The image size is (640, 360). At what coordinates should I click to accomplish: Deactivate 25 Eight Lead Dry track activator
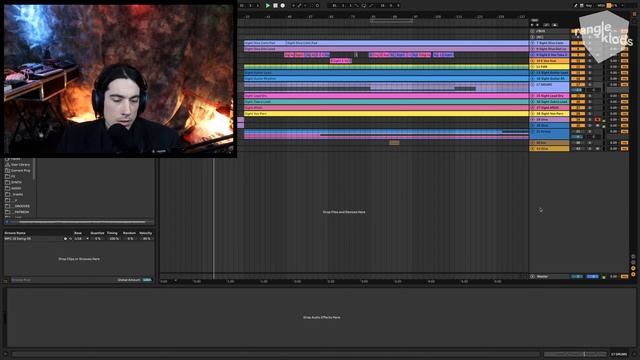pyautogui.click(x=578, y=96)
